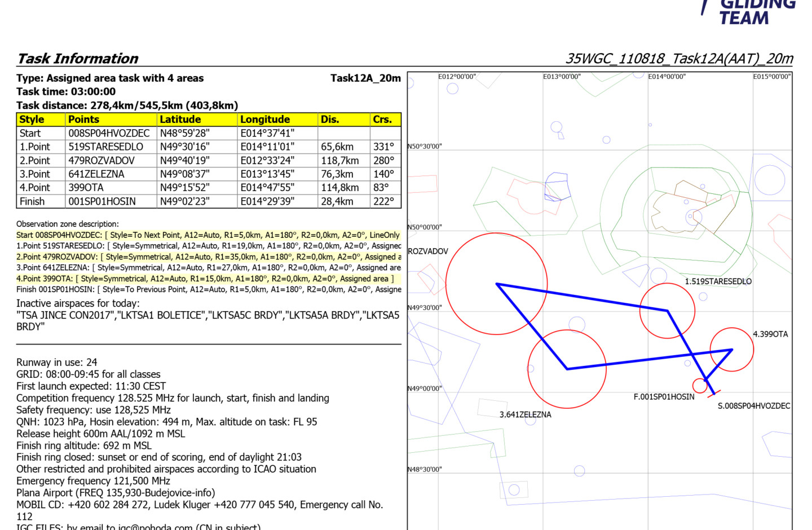
Task: Click the E014°00'00" longitude label on map
Action: point(667,77)
